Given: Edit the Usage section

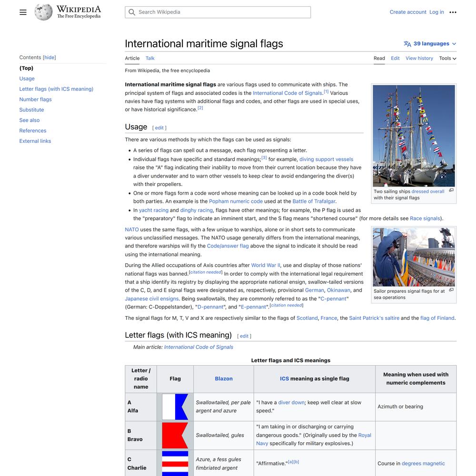Looking at the screenshot, I should [x=159, y=128].
